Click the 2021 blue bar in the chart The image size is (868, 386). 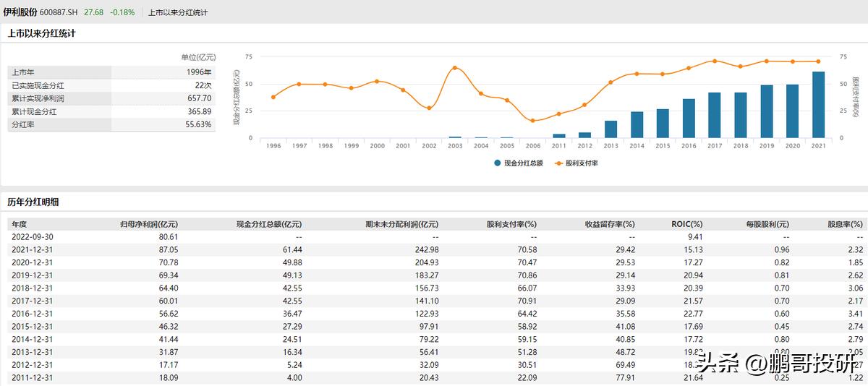pyautogui.click(x=818, y=105)
